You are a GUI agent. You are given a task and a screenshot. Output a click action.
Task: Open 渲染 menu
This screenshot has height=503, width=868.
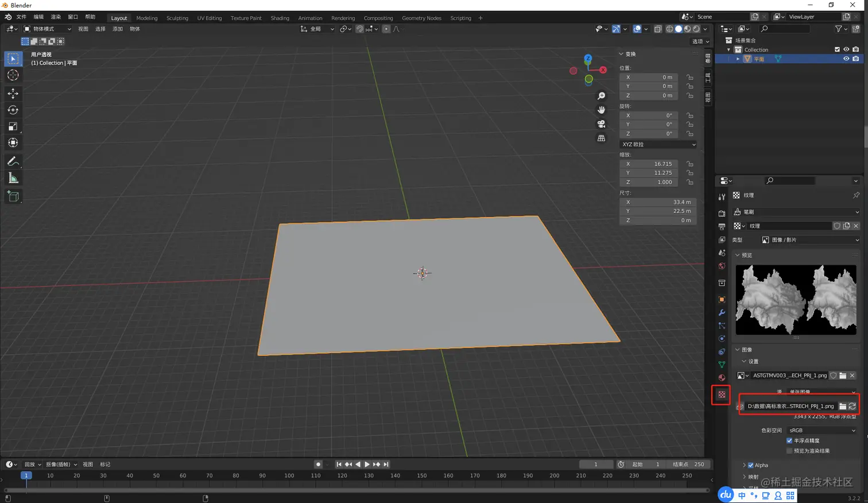pos(56,17)
